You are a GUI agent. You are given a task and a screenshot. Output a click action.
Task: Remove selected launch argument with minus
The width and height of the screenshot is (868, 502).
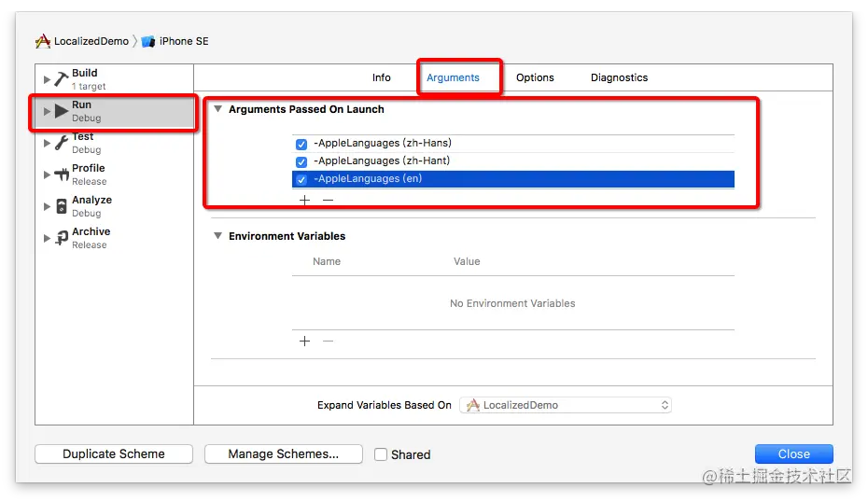[329, 200]
